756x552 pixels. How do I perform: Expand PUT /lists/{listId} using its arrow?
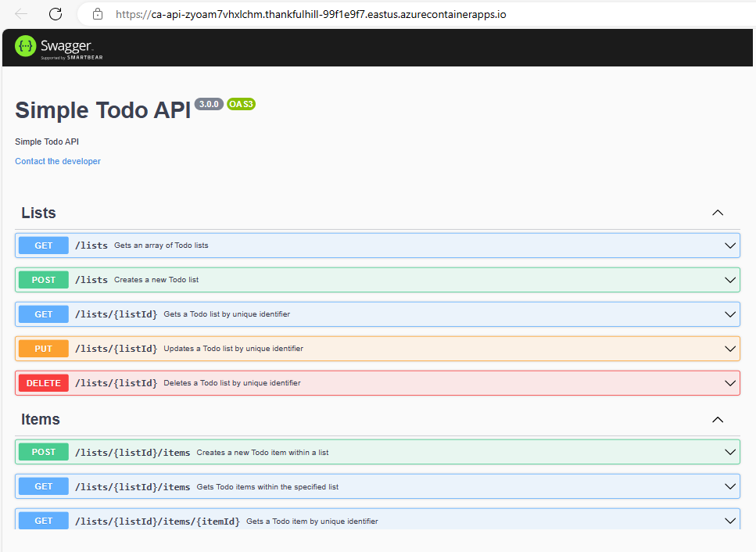point(730,349)
